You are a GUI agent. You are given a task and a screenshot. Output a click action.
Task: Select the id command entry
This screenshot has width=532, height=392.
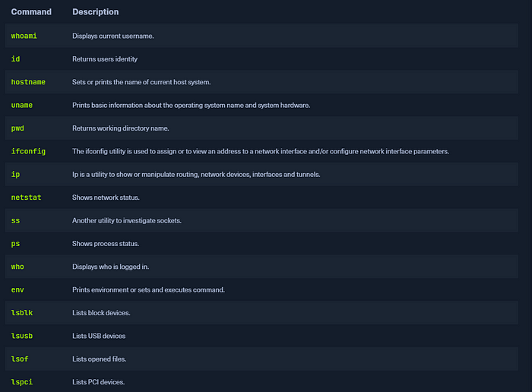15,59
